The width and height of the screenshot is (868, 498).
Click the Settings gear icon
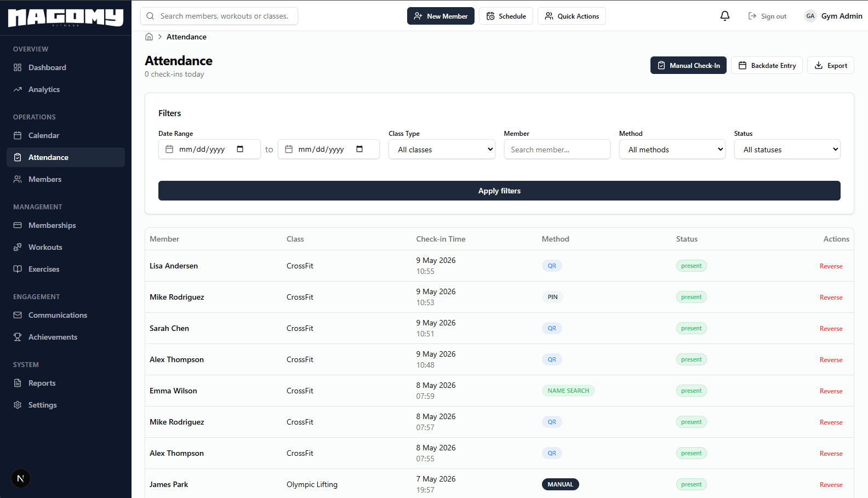point(18,405)
